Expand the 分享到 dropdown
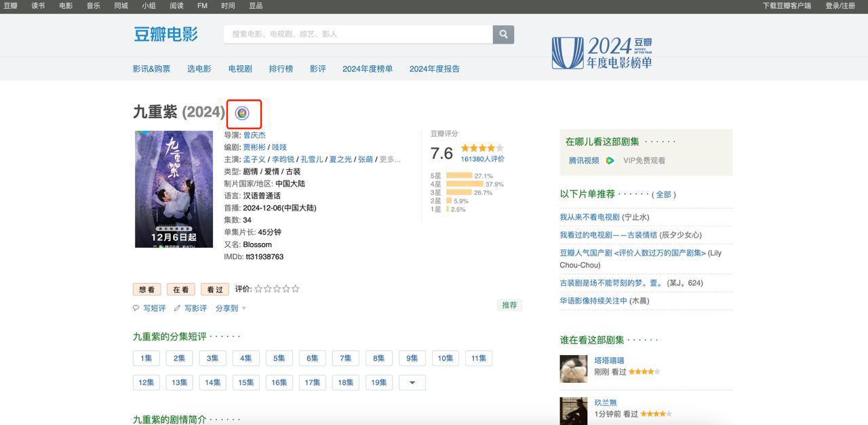The width and height of the screenshot is (868, 425). pos(231,308)
